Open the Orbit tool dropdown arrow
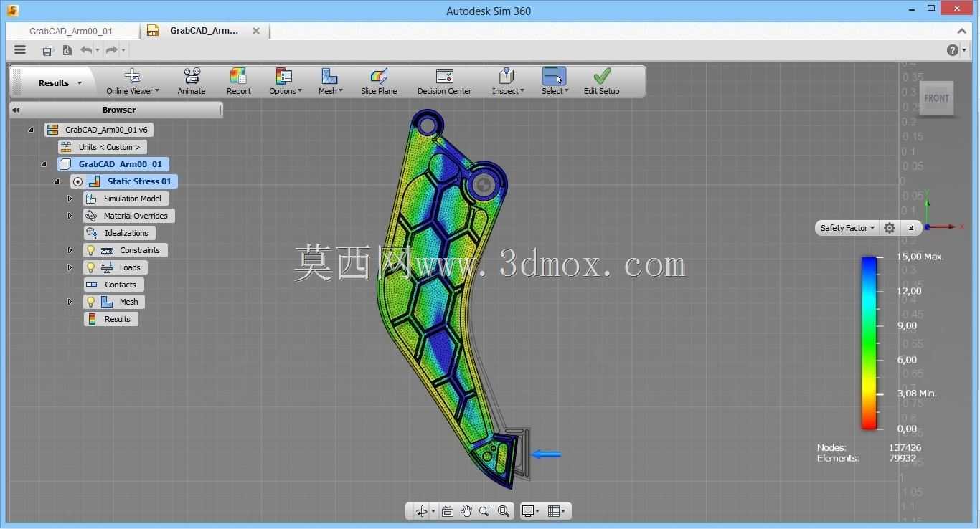Image resolution: width=980 pixels, height=529 pixels. coord(433,511)
